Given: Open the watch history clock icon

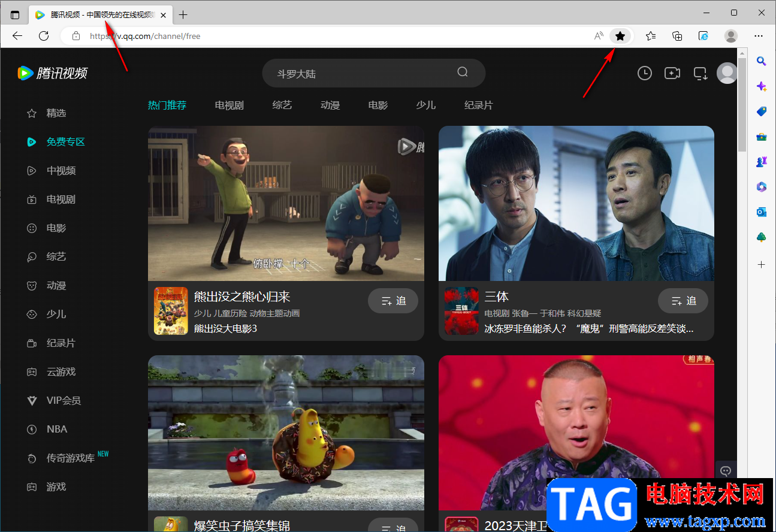Looking at the screenshot, I should (x=644, y=73).
